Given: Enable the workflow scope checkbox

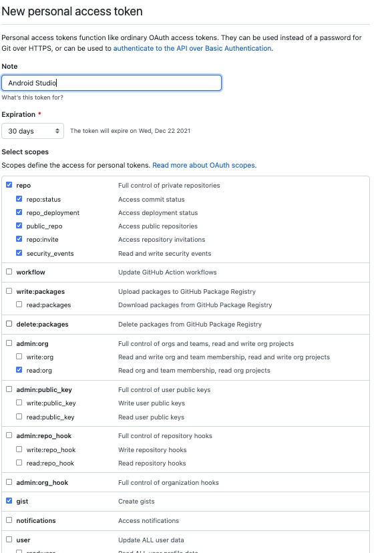Looking at the screenshot, I should tap(9, 272).
